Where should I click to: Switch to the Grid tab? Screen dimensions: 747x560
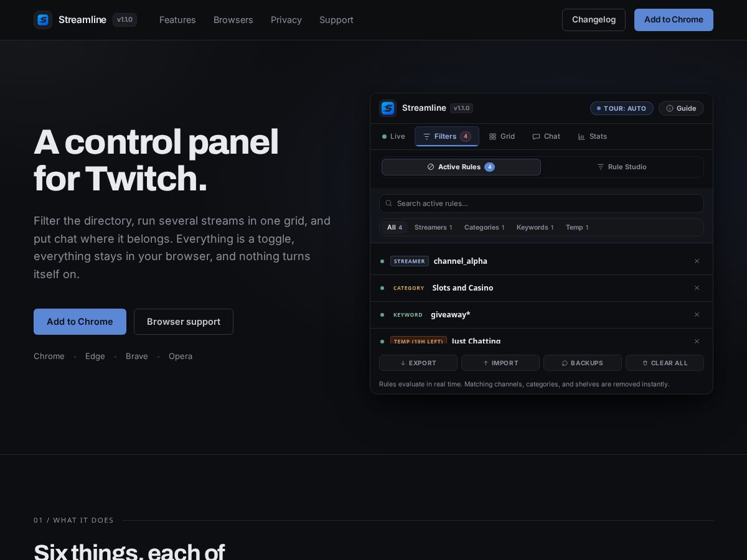[x=502, y=136]
